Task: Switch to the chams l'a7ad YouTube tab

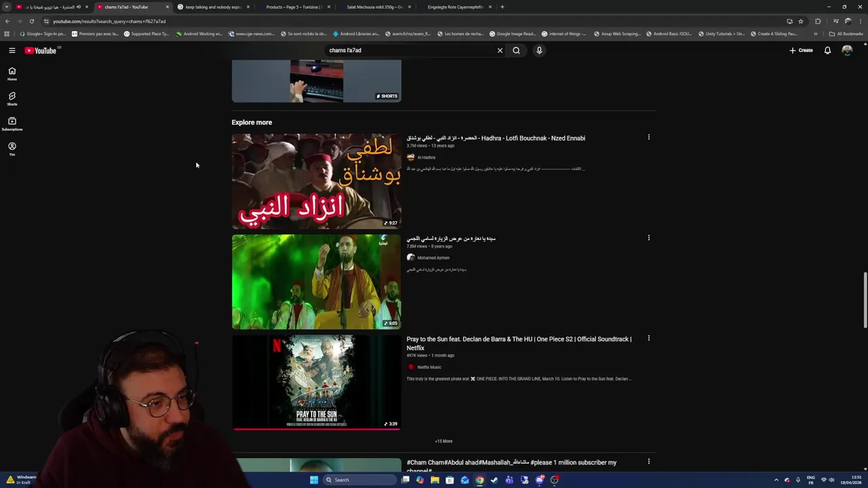Action: 132,7
